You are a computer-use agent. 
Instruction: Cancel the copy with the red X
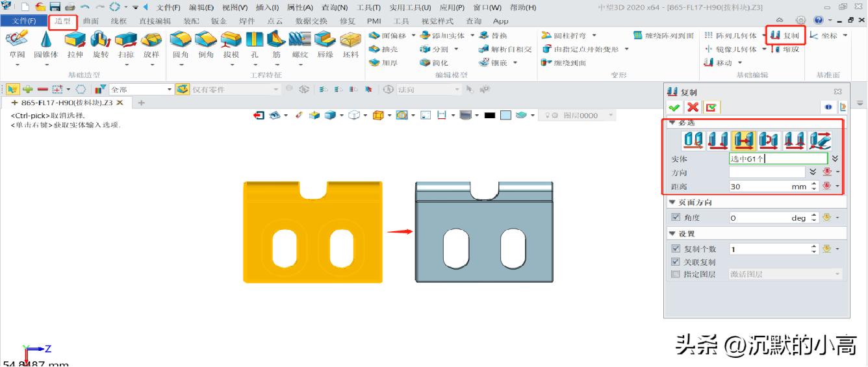(x=693, y=107)
